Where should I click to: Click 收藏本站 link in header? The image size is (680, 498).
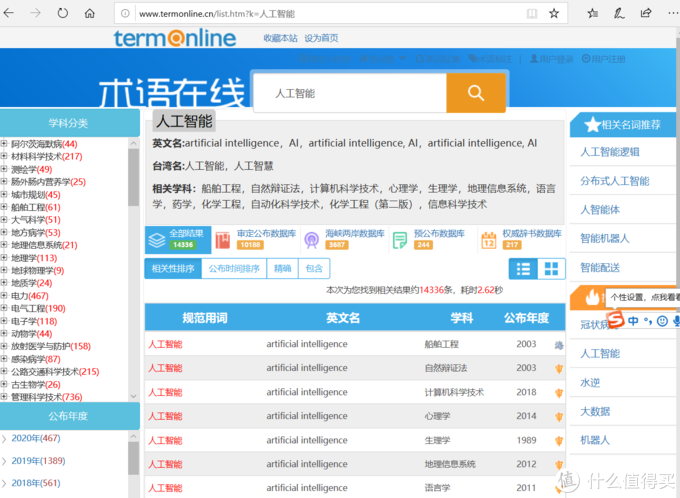click(280, 38)
